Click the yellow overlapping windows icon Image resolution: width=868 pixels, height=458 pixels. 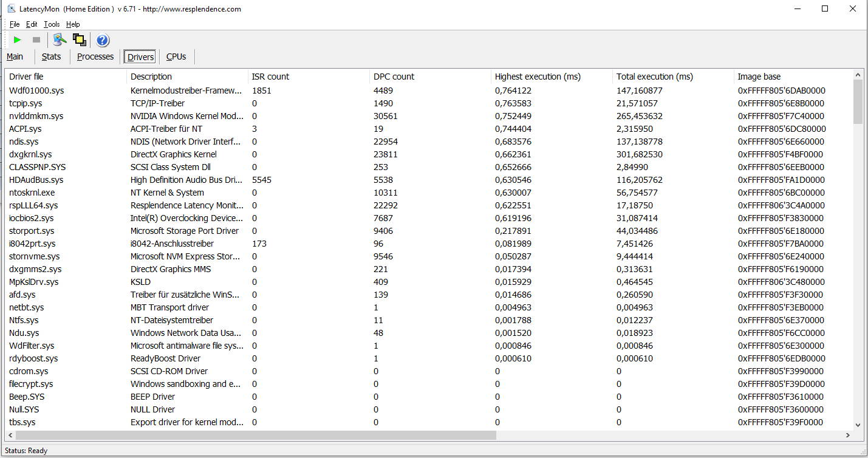tap(79, 40)
